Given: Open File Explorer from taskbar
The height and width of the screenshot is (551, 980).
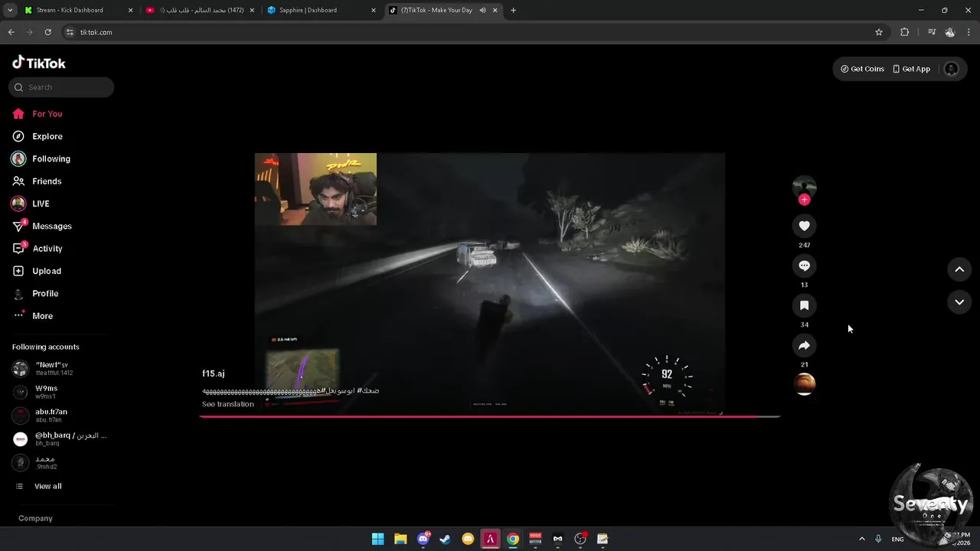Looking at the screenshot, I should pos(400,539).
